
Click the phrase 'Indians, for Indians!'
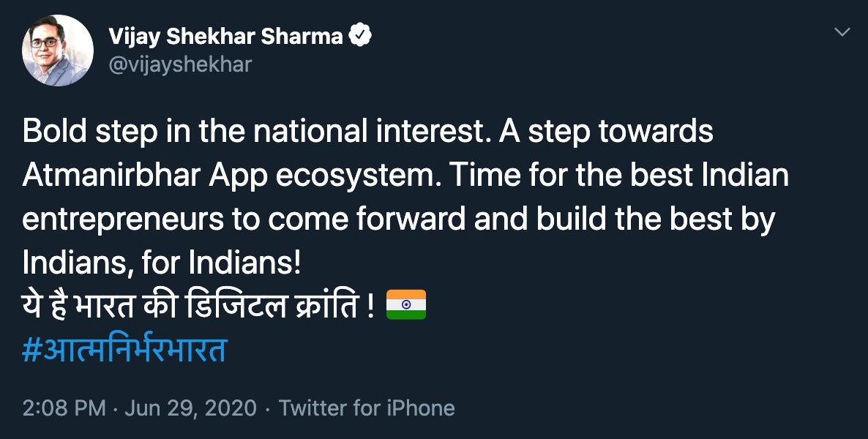[162, 263]
